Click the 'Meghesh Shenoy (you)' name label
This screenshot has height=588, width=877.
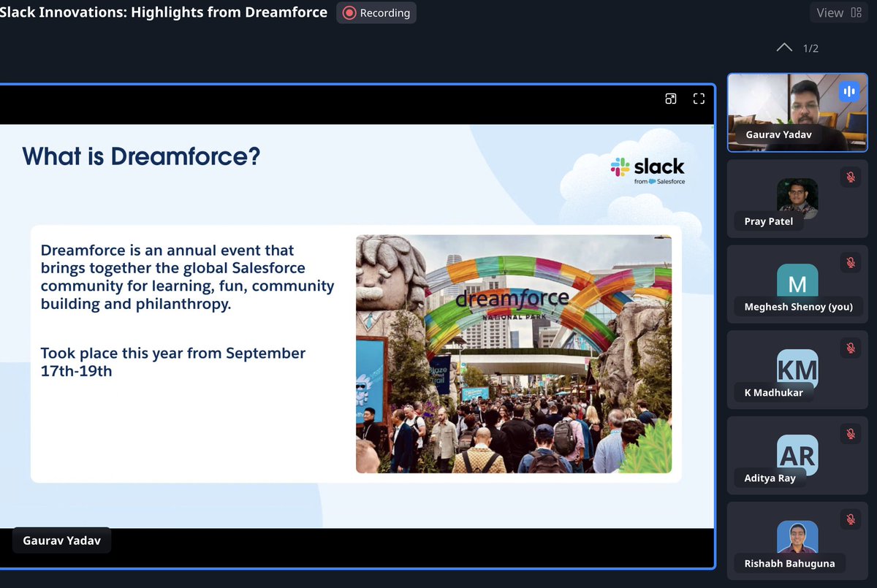pos(798,307)
